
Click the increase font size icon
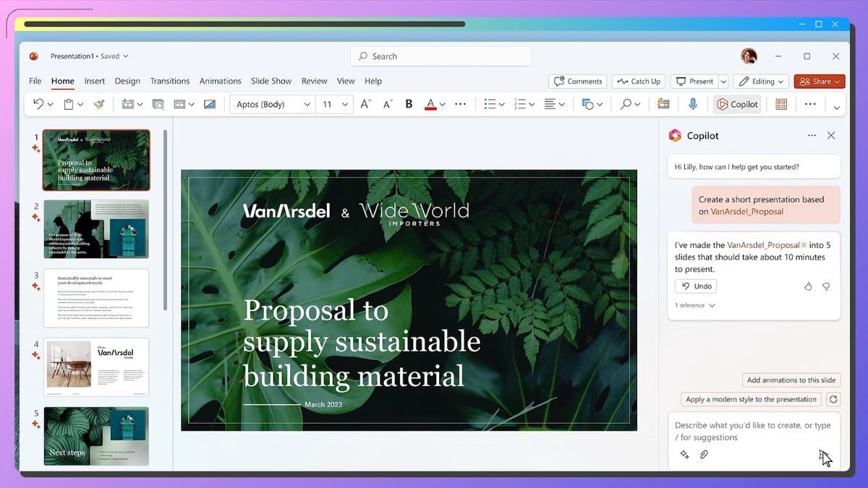[365, 104]
